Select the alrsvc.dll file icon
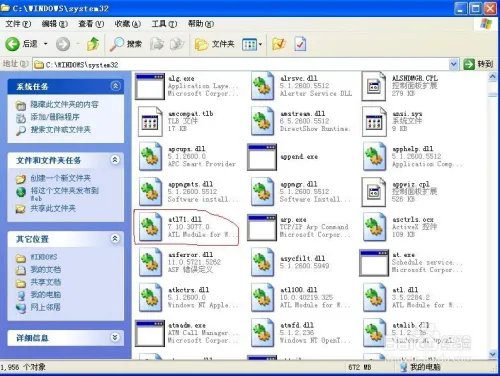The image size is (500, 376). 262,87
